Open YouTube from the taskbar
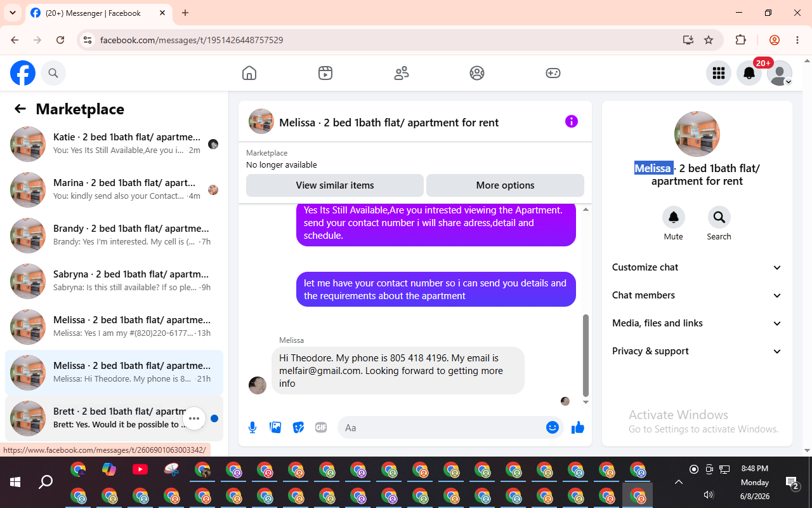 (x=140, y=469)
